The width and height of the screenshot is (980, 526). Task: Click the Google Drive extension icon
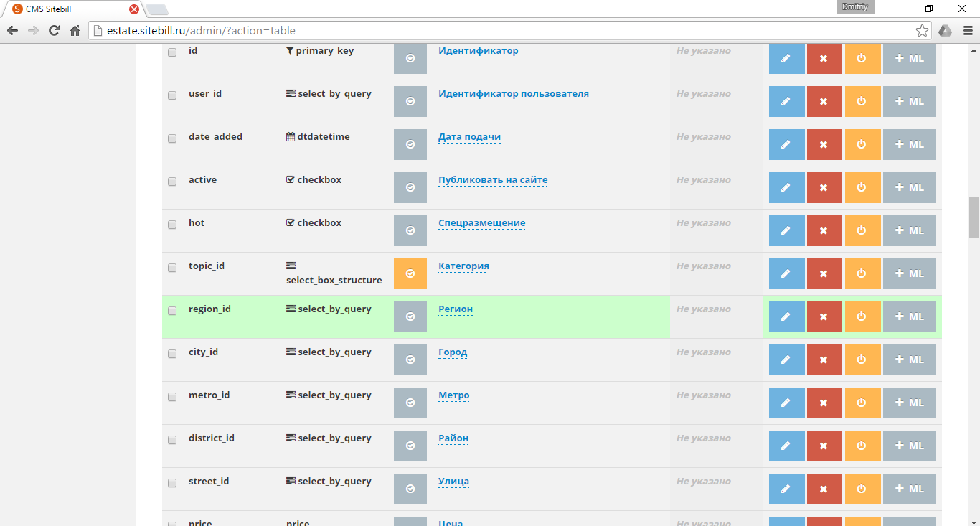click(x=946, y=31)
